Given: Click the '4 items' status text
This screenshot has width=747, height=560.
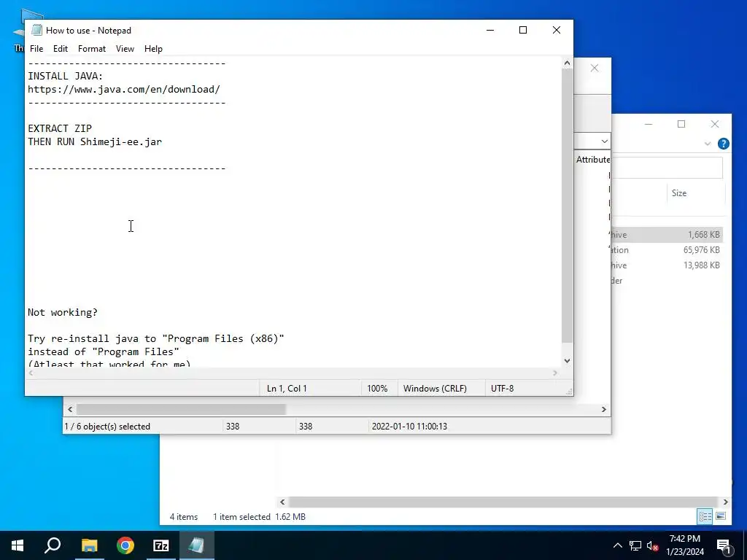Looking at the screenshot, I should tap(183, 517).
